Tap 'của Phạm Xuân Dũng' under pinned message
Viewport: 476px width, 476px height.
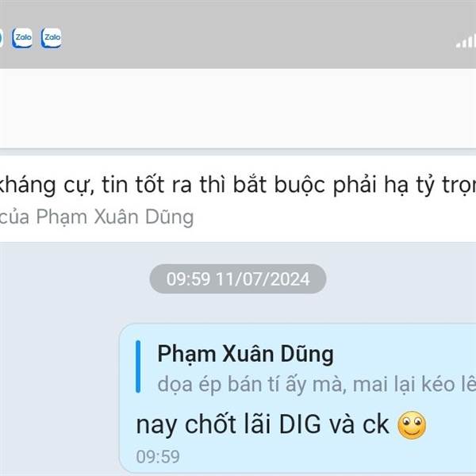tap(97, 217)
